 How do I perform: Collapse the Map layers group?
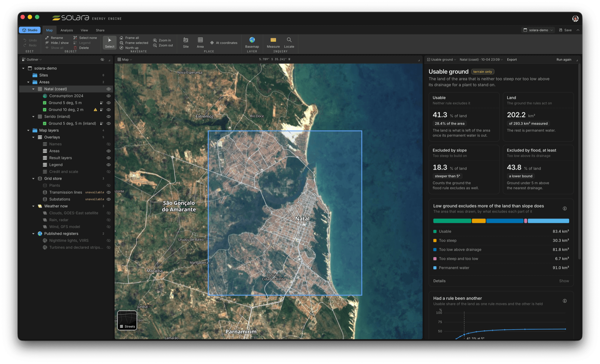[x=28, y=130]
